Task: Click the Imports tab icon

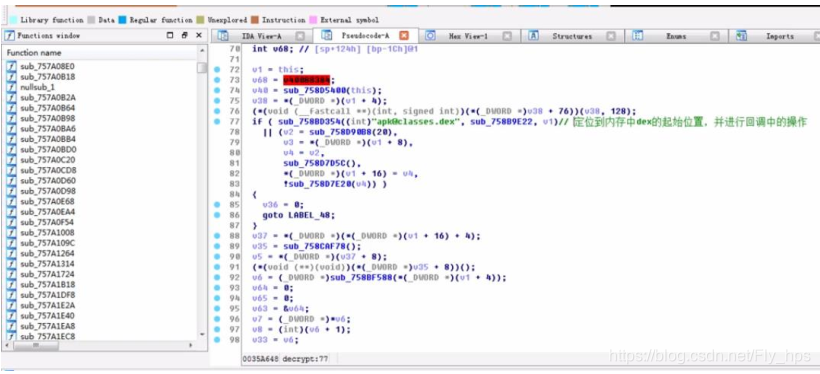Action: pos(741,36)
